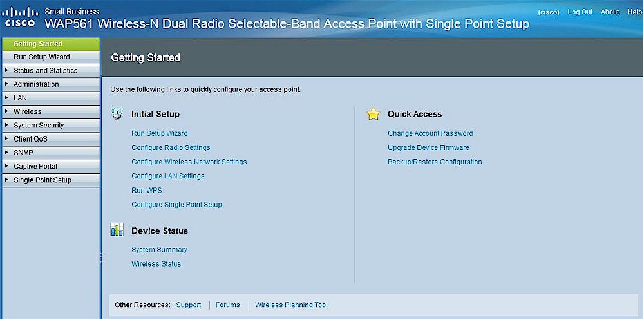Screen dimensions: 644x320
Task: Open the Help link in the header
Action: pyautogui.click(x=634, y=12)
